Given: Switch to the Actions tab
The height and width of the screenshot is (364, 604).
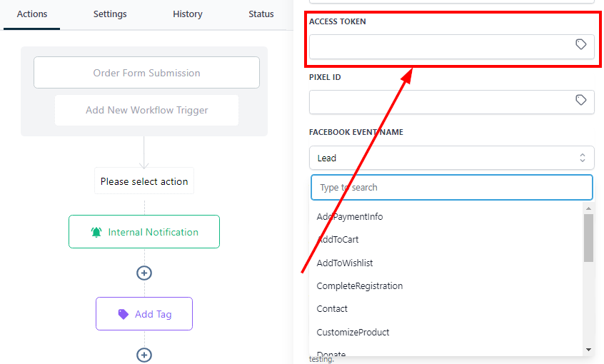Looking at the screenshot, I should pos(31,14).
